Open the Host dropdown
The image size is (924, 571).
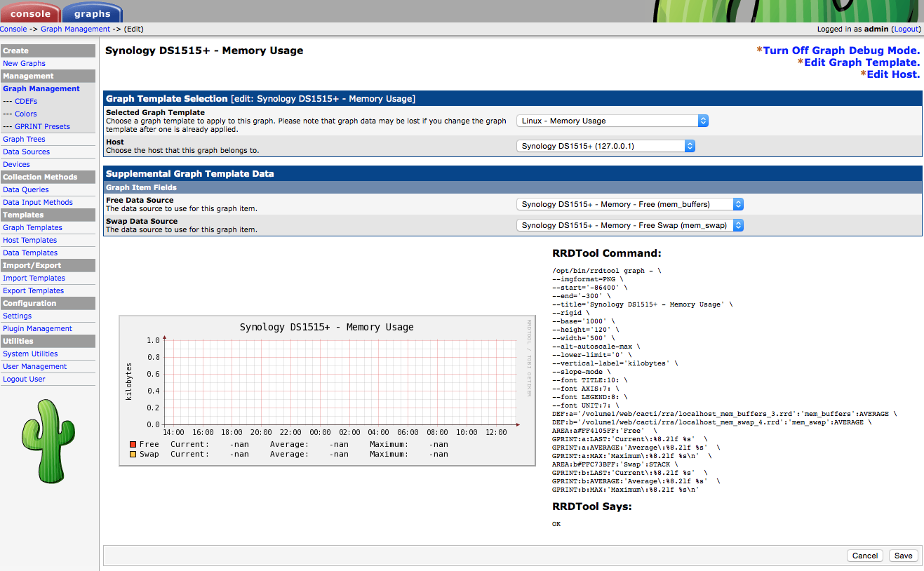pos(606,146)
